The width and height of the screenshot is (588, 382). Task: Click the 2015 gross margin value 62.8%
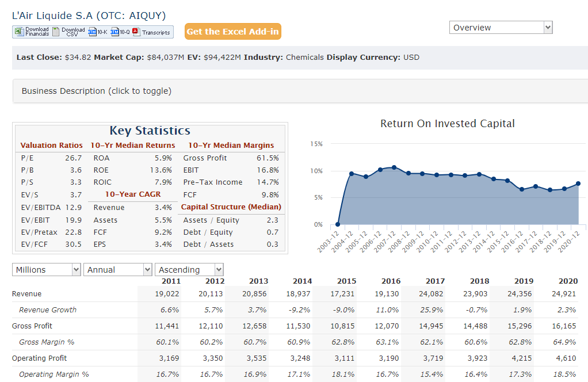343,342
